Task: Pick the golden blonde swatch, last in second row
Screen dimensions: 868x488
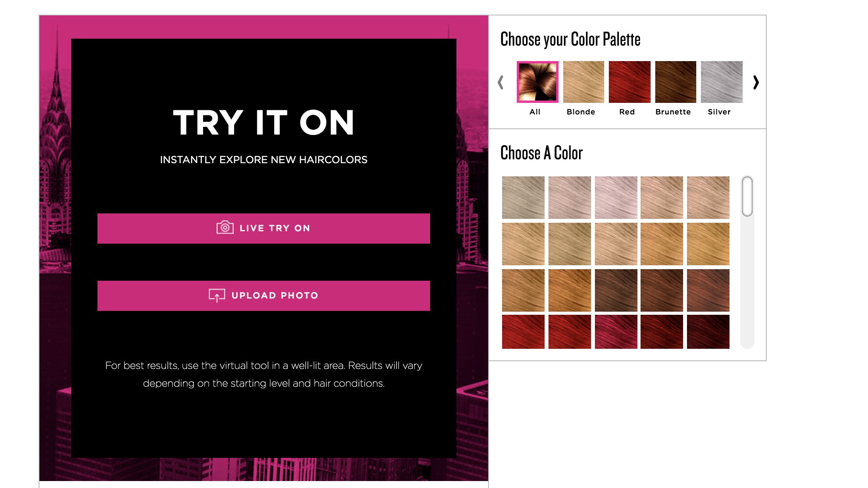Action: click(x=708, y=244)
